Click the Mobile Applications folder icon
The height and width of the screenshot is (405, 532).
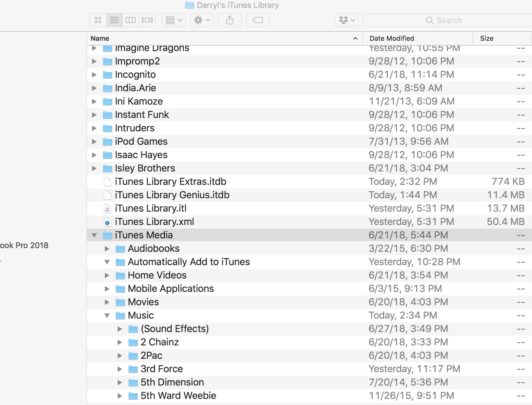pyautogui.click(x=120, y=289)
